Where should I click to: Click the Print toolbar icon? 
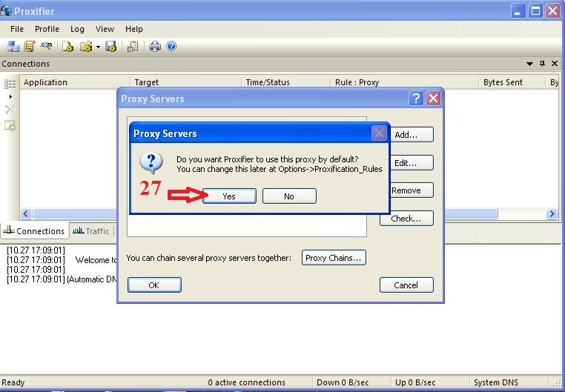(x=155, y=47)
